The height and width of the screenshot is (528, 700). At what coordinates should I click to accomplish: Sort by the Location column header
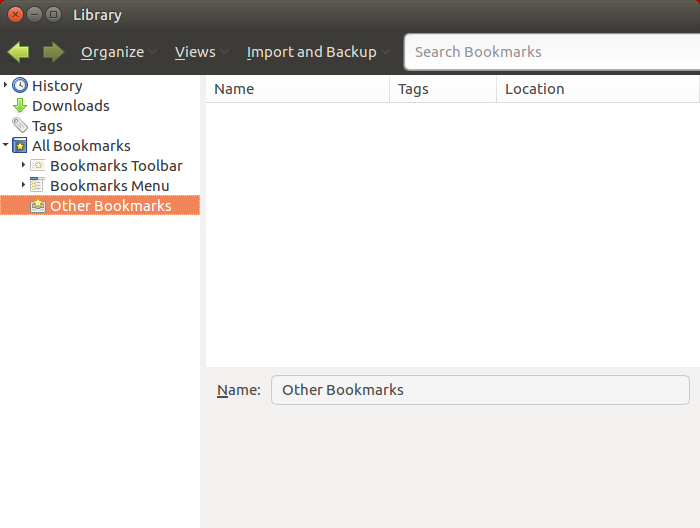(x=598, y=89)
